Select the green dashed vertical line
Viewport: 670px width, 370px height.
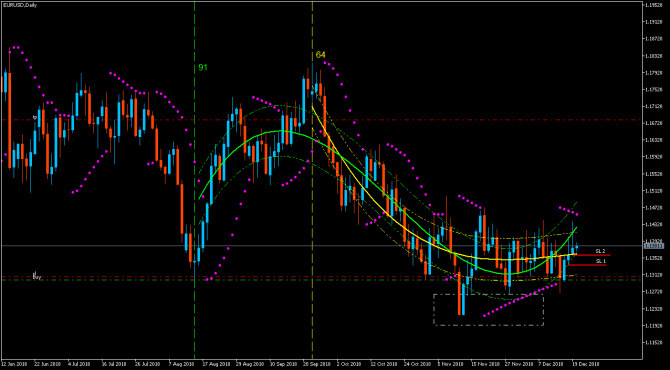coord(194,179)
